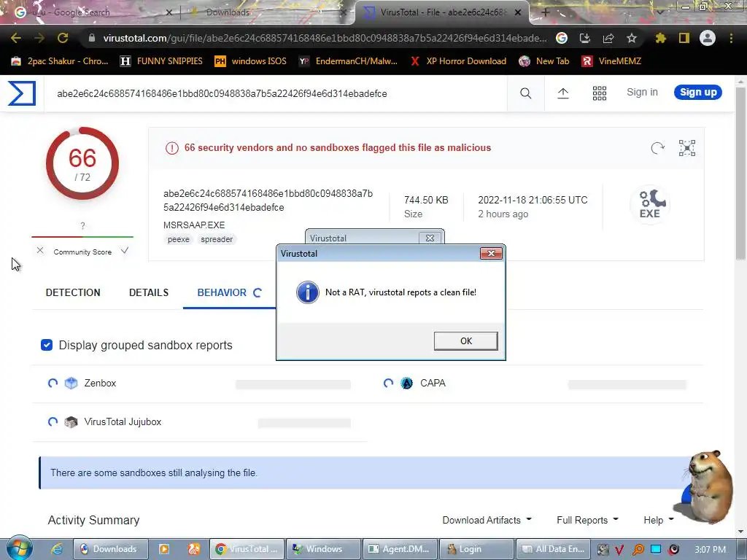Expand the Download Artifacts dropdown

point(487,520)
